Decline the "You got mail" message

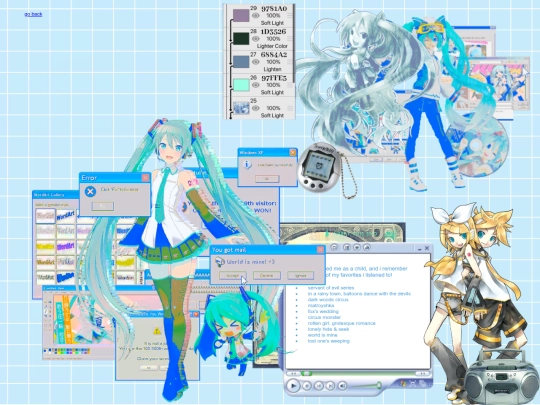click(267, 276)
